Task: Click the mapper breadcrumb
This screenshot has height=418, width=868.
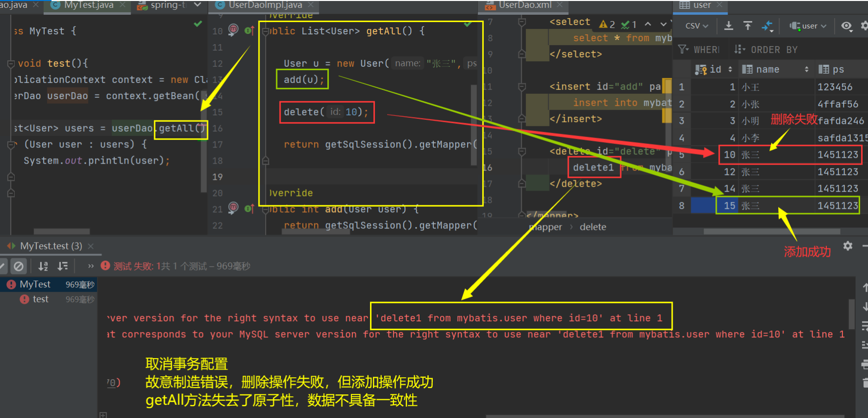Action: pyautogui.click(x=546, y=227)
